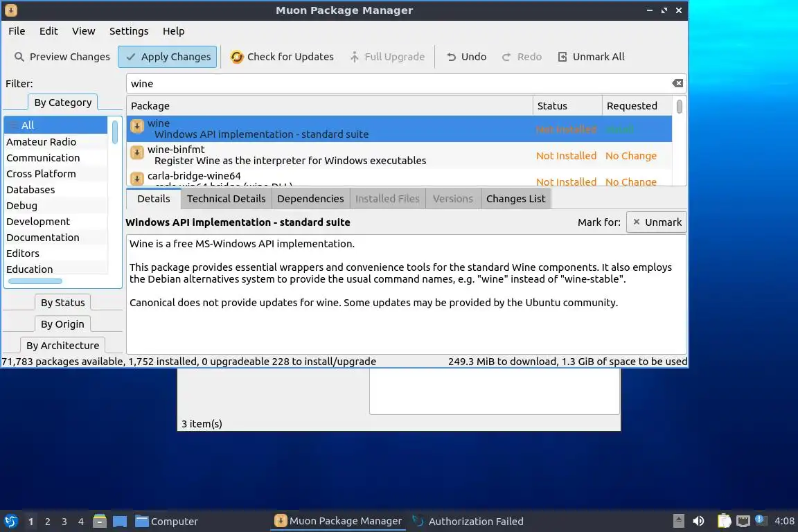
Task: Click the removable media tray icon
Action: [x=678, y=521]
